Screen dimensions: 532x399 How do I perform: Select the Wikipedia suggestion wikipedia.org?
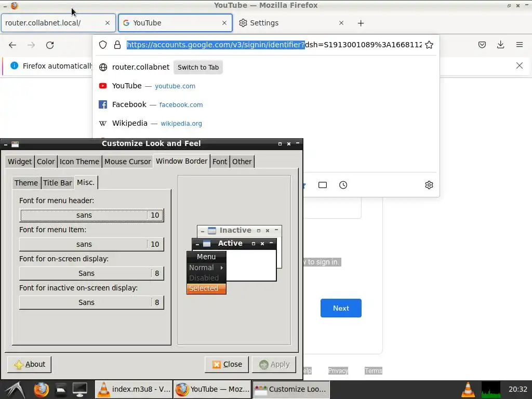pos(266,123)
